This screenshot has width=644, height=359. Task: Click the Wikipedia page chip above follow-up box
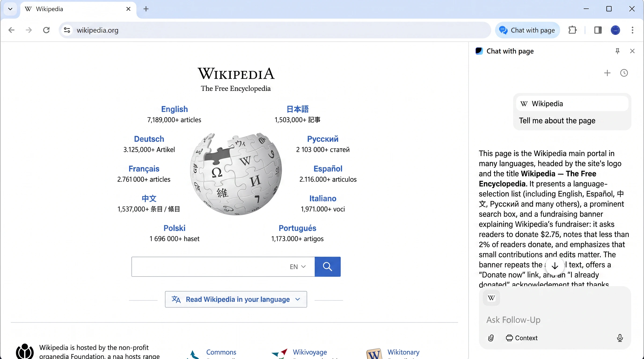(491, 298)
